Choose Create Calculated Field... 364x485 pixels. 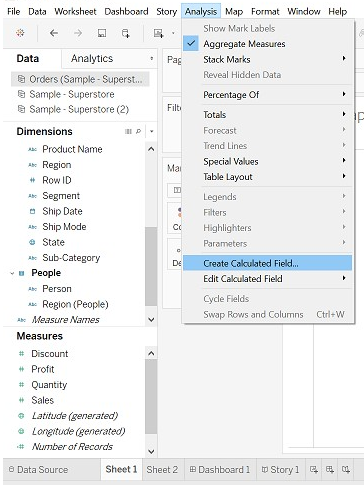click(267, 263)
